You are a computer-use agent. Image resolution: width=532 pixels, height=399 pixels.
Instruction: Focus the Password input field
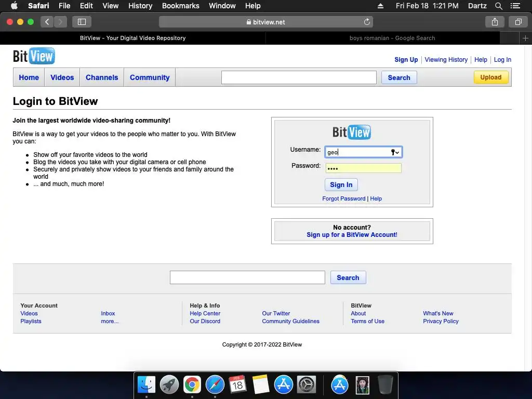tap(363, 168)
